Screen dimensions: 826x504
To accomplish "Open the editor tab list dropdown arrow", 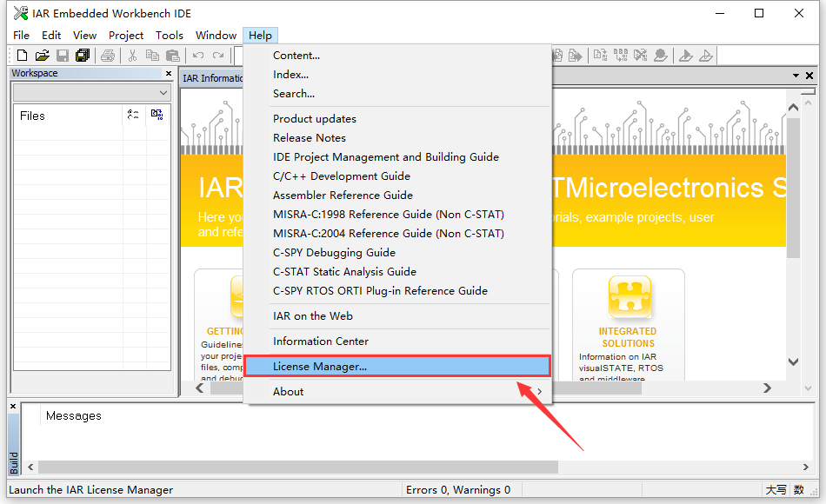I will (796, 76).
